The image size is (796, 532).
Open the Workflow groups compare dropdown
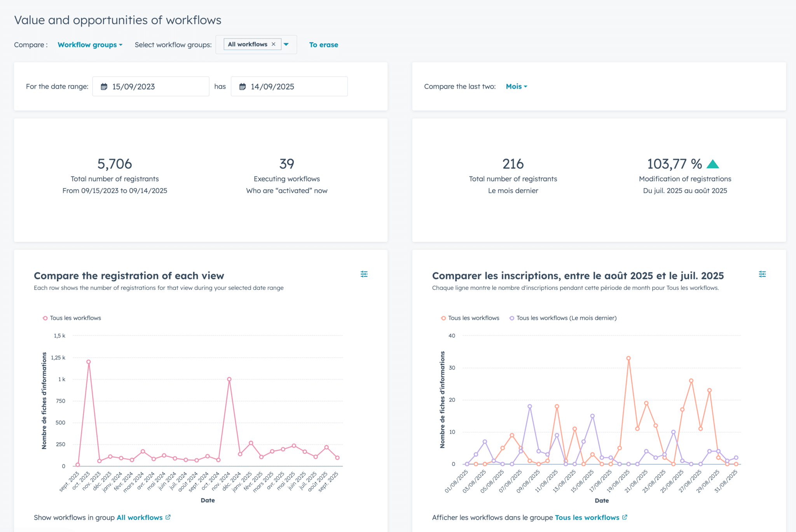90,45
